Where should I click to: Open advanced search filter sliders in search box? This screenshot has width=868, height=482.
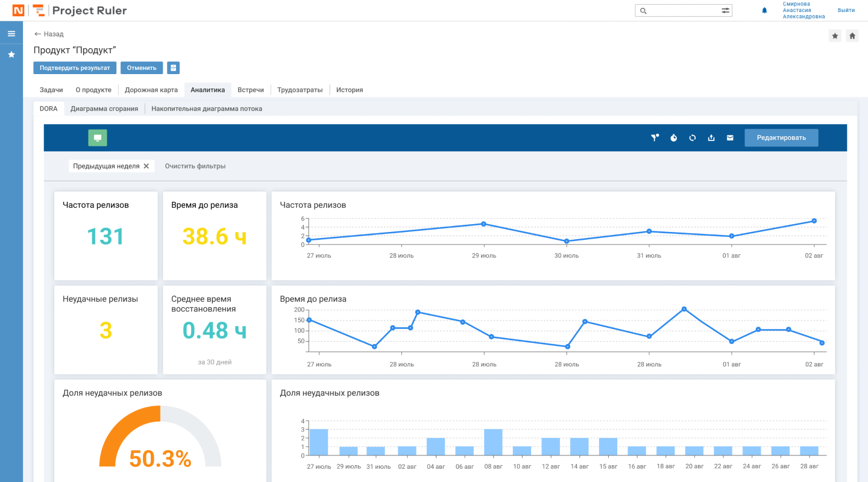tap(726, 11)
